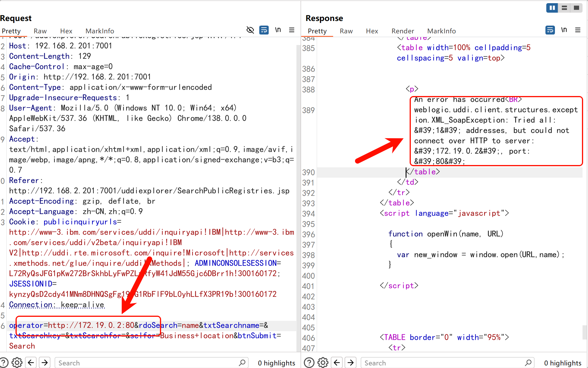Toggle newline \n display in Response panel
This screenshot has width=588, height=368.
pos(564,30)
